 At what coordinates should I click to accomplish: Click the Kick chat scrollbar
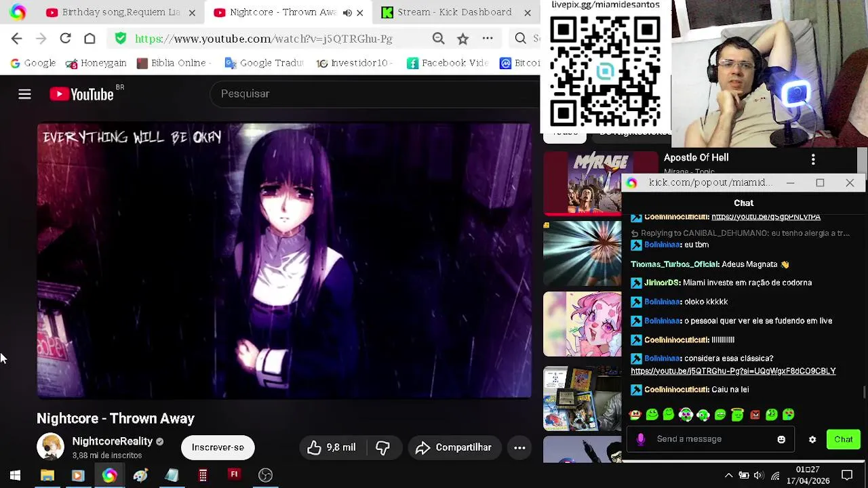864,392
